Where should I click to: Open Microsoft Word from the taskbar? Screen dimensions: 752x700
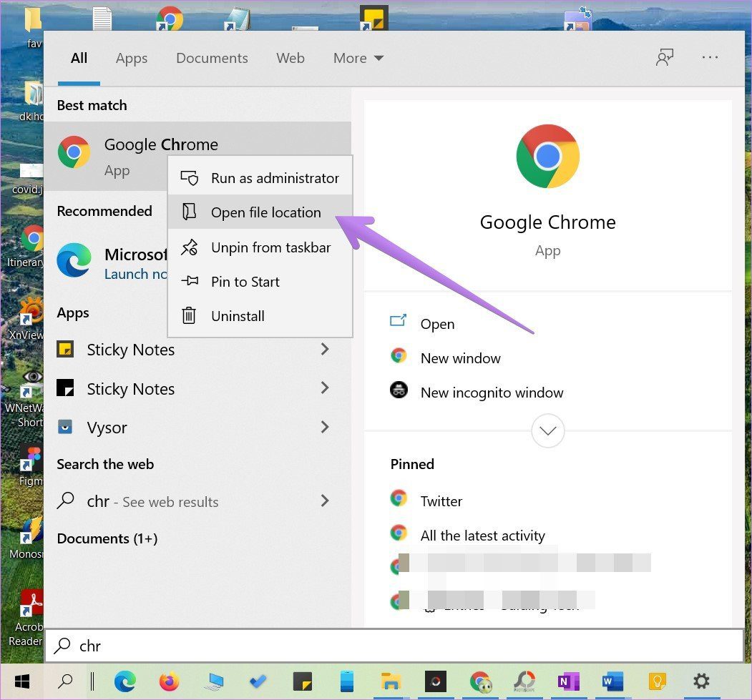tap(612, 681)
